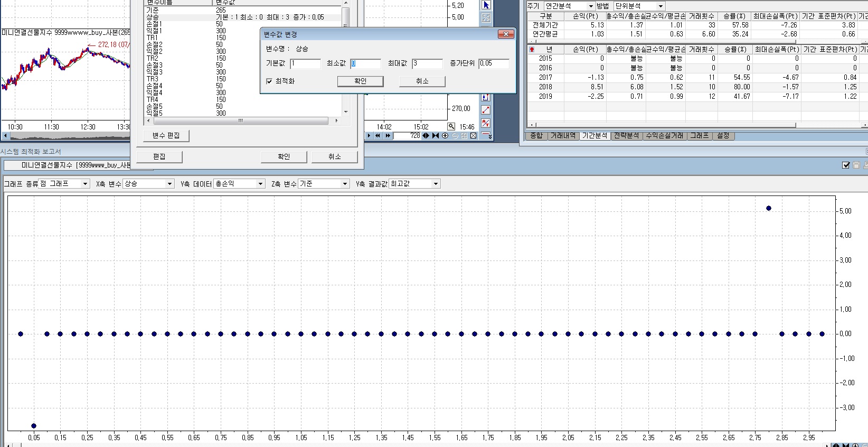Toggle the checkmark box in report header
The height and width of the screenshot is (447, 868).
(x=846, y=165)
